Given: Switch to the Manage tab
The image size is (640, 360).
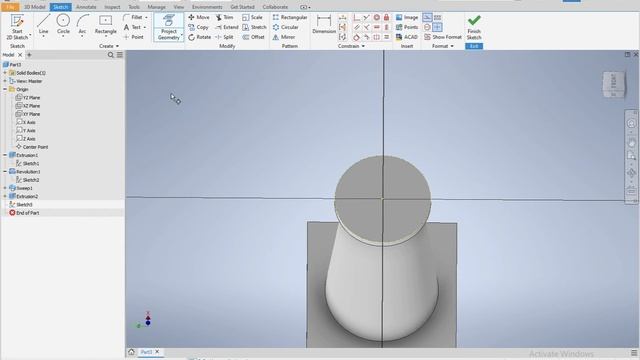Looking at the screenshot, I should pyautogui.click(x=156, y=7).
